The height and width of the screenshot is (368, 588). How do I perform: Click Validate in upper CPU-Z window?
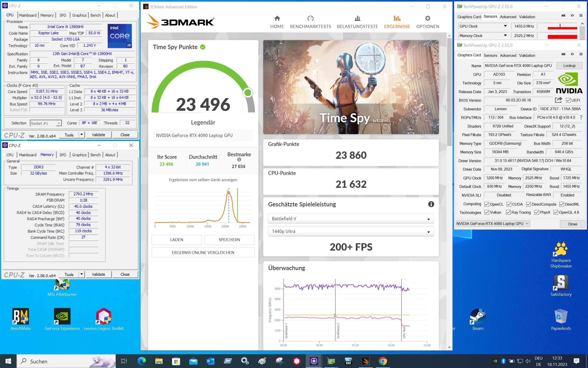pos(98,135)
